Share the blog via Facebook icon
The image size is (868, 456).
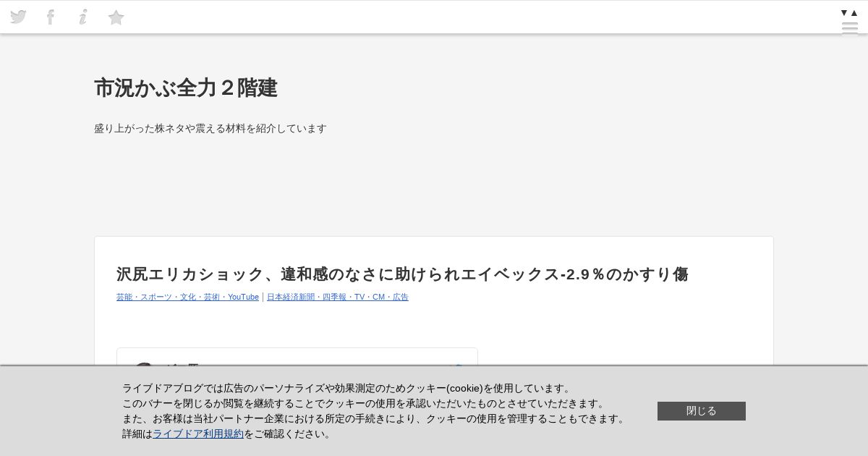pyautogui.click(x=51, y=17)
